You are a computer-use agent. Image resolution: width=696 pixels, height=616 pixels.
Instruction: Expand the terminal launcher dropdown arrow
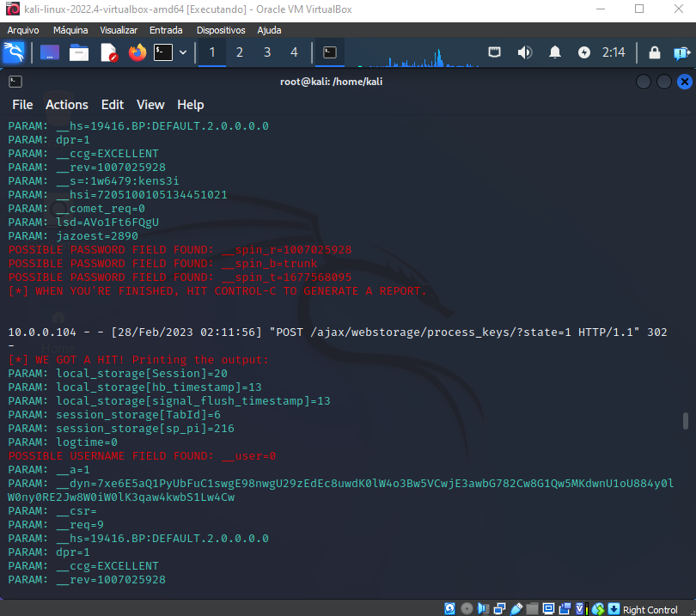click(x=183, y=52)
